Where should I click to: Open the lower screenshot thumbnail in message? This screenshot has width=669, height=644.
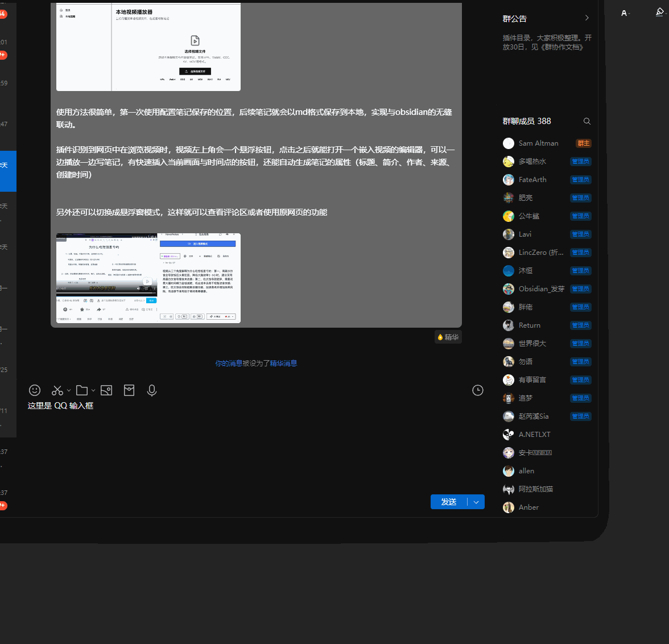coord(148,278)
